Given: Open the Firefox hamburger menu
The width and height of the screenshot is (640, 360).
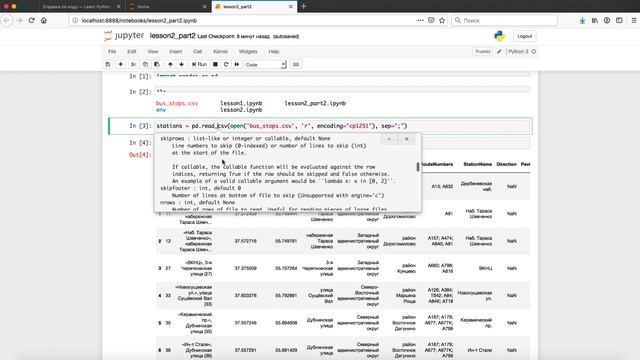Looking at the screenshot, I should point(633,20).
